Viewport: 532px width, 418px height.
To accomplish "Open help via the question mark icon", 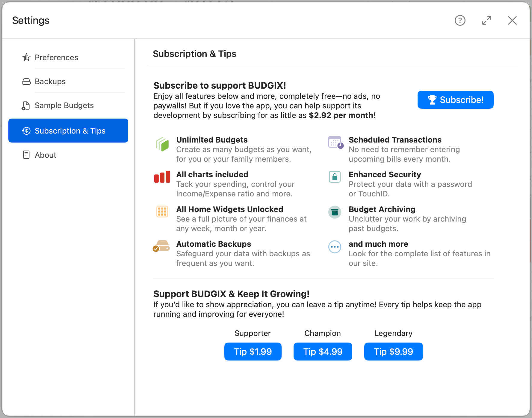I will coord(460,20).
